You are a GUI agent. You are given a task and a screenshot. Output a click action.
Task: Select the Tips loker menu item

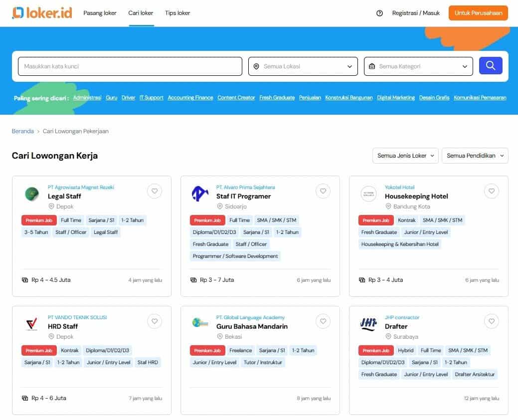(177, 13)
